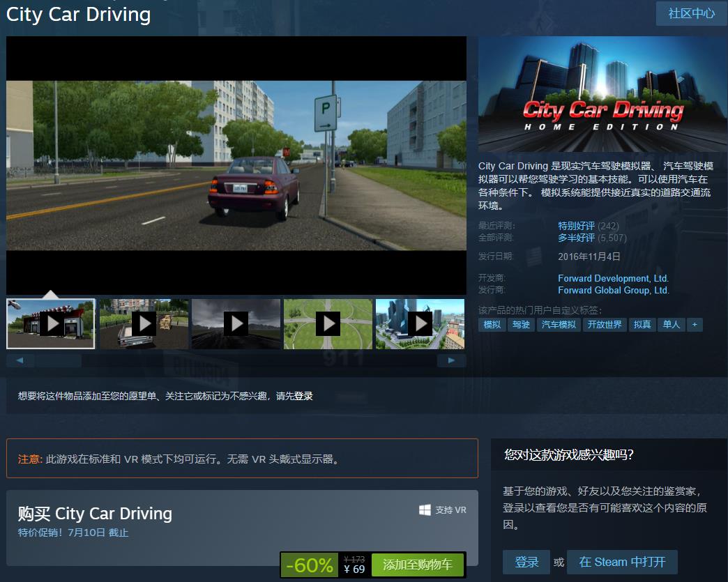Play the fourth video thumbnail with highway interchange
The width and height of the screenshot is (728, 582).
point(328,323)
